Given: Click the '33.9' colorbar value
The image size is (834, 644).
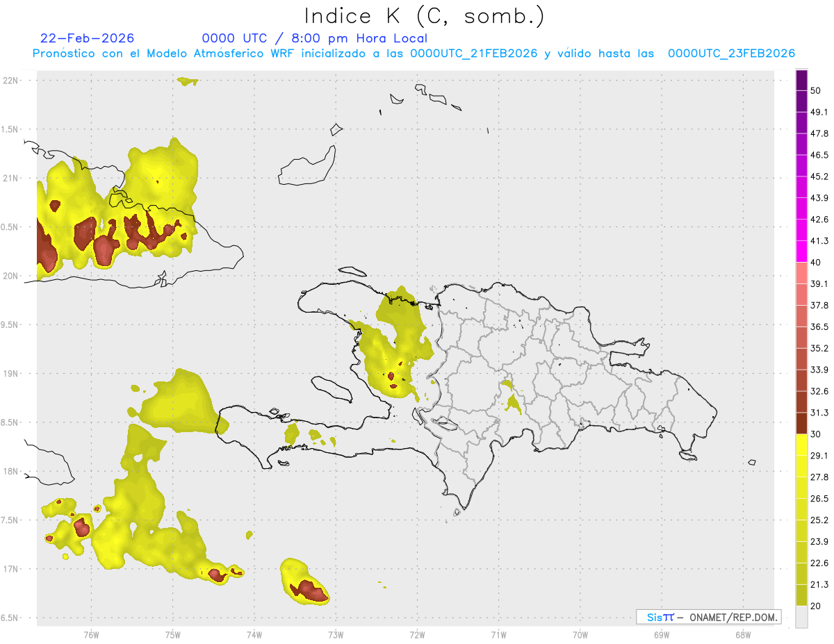Looking at the screenshot, I should [x=820, y=370].
